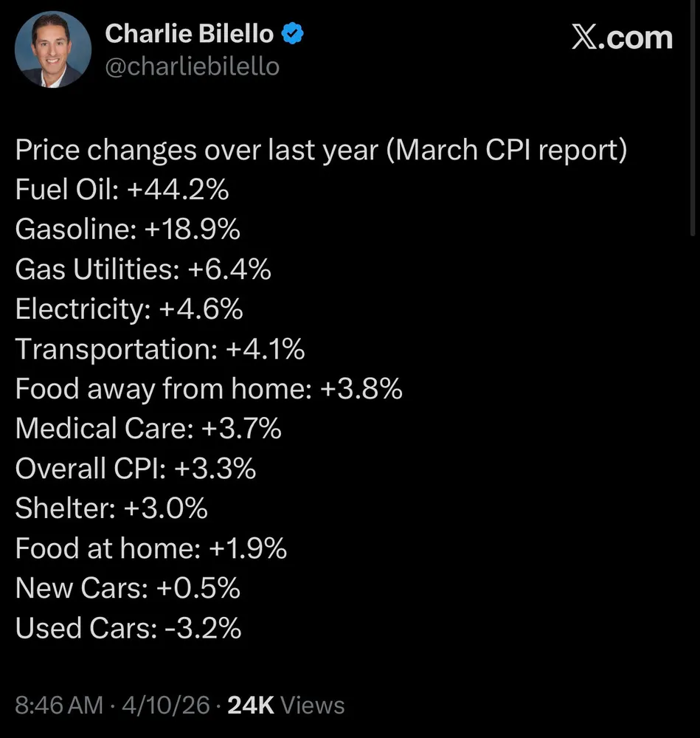Click the X.com logo
700x738 pixels.
tap(621, 36)
